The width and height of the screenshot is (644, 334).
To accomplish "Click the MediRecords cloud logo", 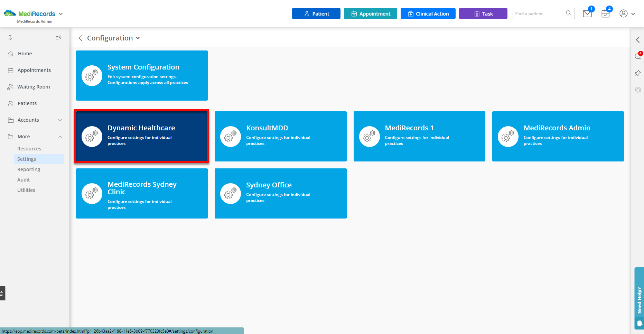I will coord(10,13).
